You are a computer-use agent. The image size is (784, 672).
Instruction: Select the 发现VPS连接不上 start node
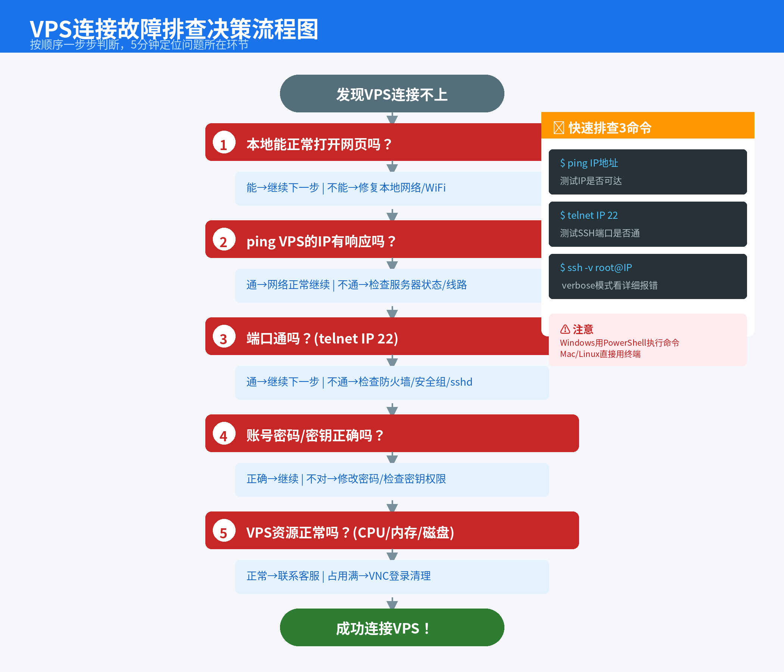pyautogui.click(x=392, y=93)
